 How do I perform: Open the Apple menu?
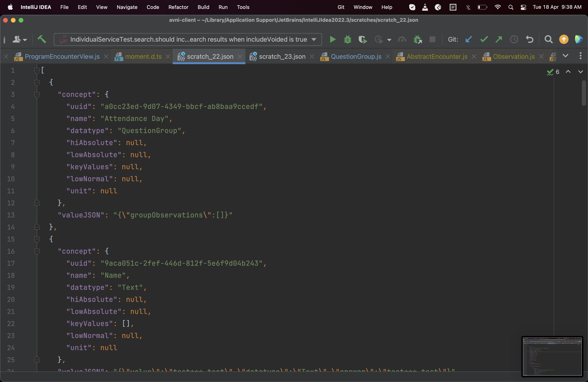pos(10,7)
